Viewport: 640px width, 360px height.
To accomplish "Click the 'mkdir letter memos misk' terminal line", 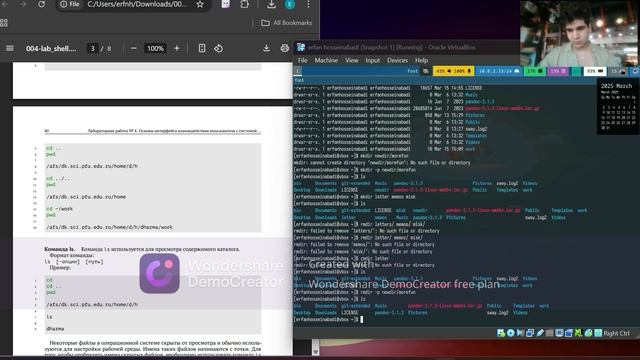I will point(354,197).
